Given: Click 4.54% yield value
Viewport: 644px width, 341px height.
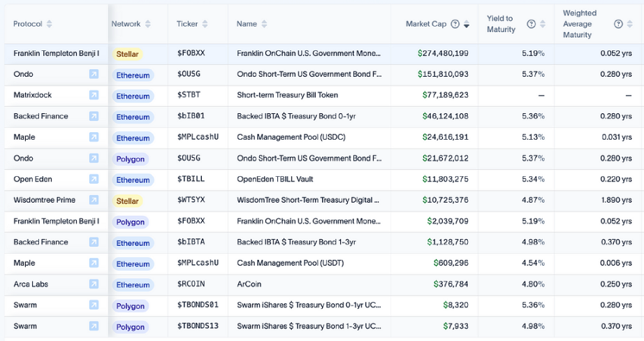Looking at the screenshot, I should (533, 263).
